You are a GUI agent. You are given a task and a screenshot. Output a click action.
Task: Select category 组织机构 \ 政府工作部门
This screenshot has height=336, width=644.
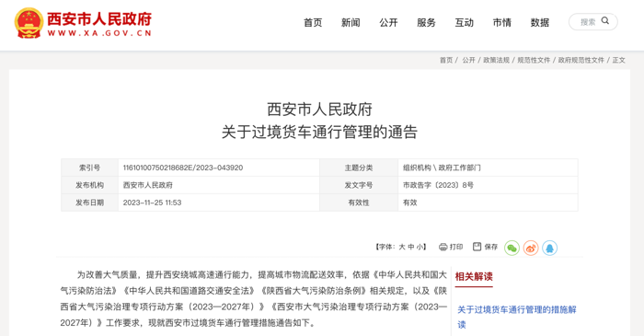(x=442, y=168)
